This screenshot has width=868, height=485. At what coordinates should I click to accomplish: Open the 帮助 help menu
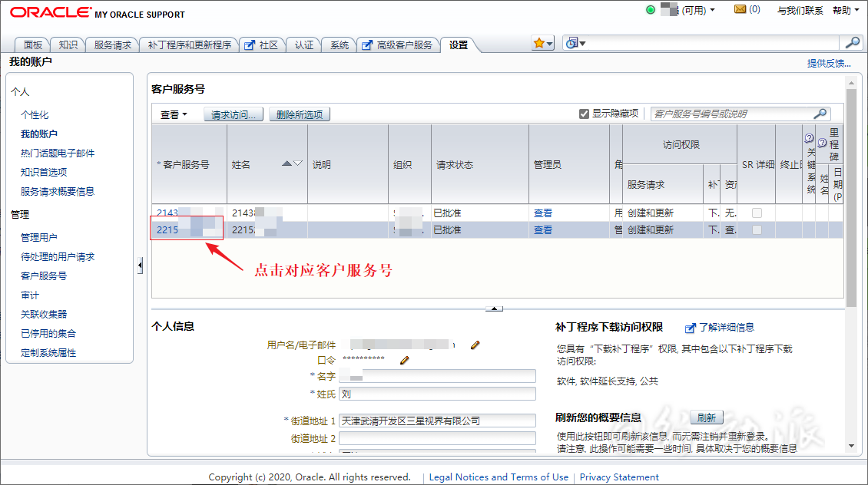coord(846,11)
